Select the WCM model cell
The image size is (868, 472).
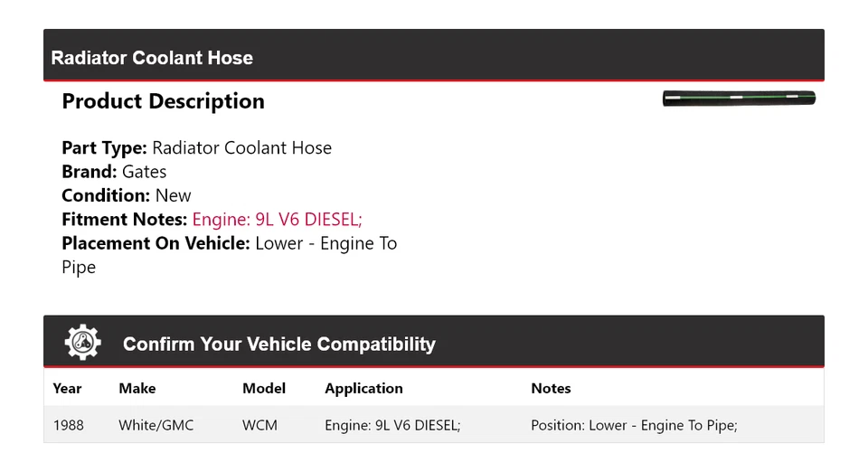260,425
